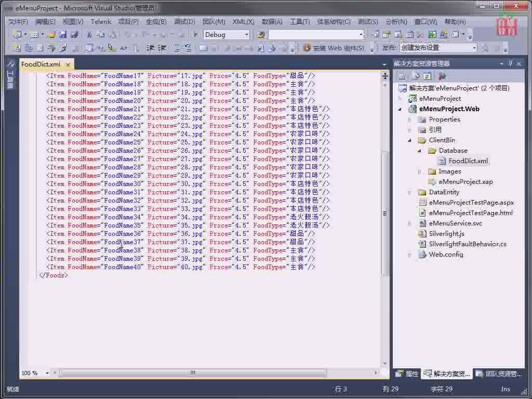Click the Command Window toolbar icon
The image size is (532, 399).
(455, 34)
